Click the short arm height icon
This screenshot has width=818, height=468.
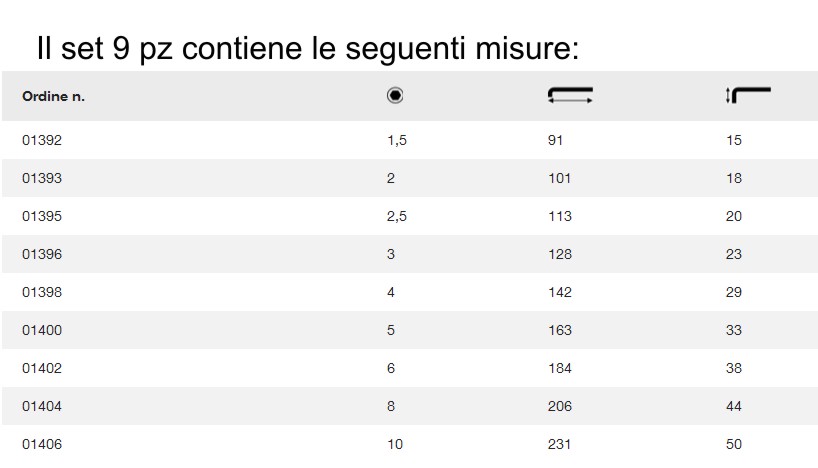[x=747, y=96]
